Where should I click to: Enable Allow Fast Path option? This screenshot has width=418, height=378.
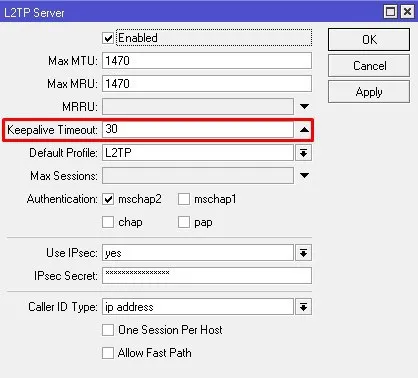click(108, 353)
